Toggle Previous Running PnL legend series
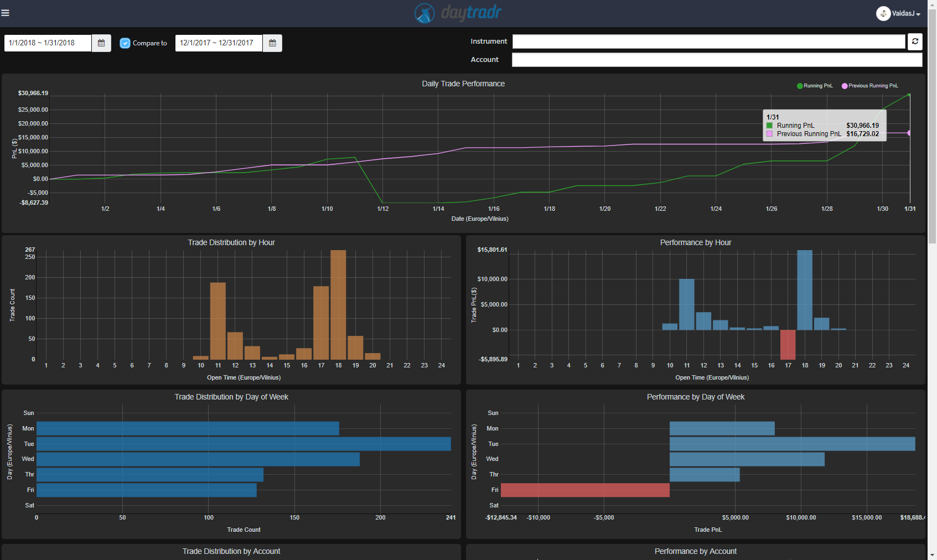 coord(869,86)
